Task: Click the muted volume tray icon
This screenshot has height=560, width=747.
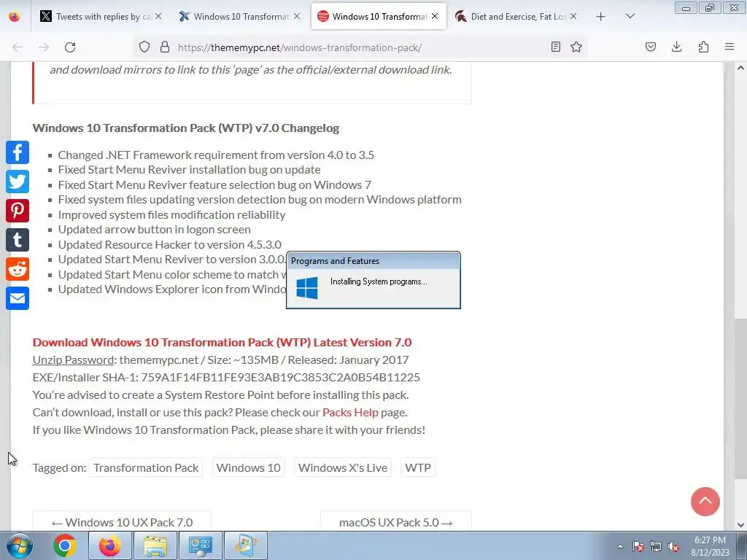Action: [x=673, y=547]
